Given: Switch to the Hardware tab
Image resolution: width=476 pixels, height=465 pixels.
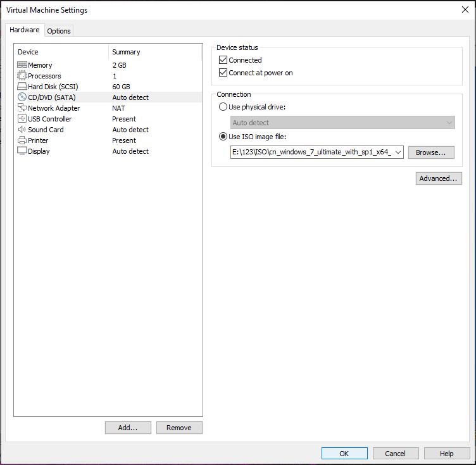Looking at the screenshot, I should pyautogui.click(x=25, y=30).
